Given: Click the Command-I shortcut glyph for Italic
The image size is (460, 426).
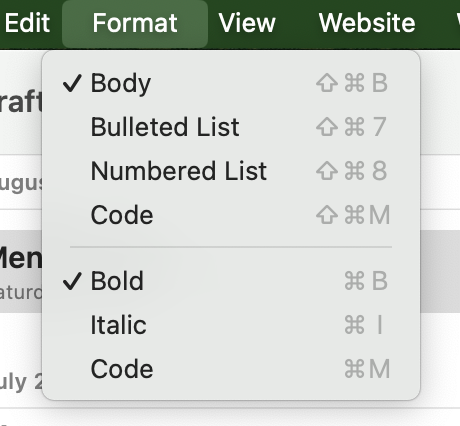Looking at the screenshot, I should click(x=364, y=325).
